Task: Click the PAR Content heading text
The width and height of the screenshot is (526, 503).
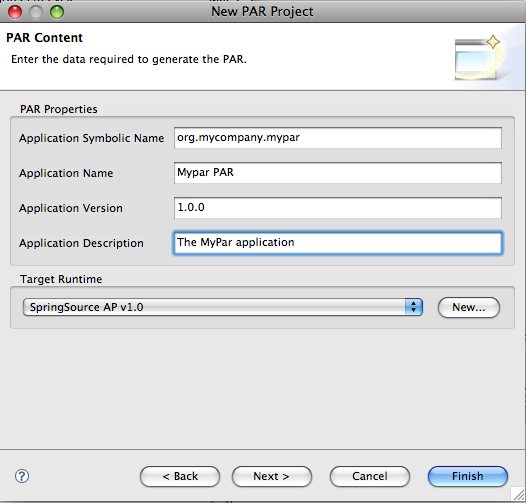Action: click(44, 38)
